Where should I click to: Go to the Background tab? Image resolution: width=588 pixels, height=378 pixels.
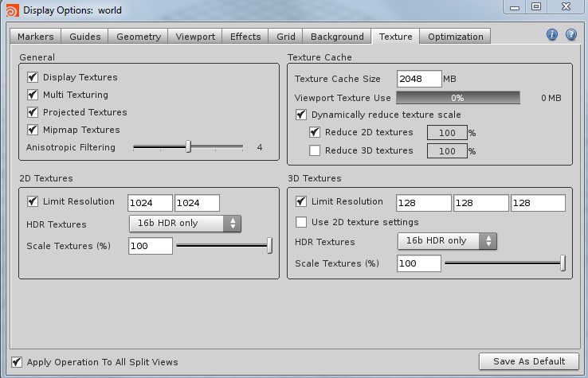(x=337, y=37)
